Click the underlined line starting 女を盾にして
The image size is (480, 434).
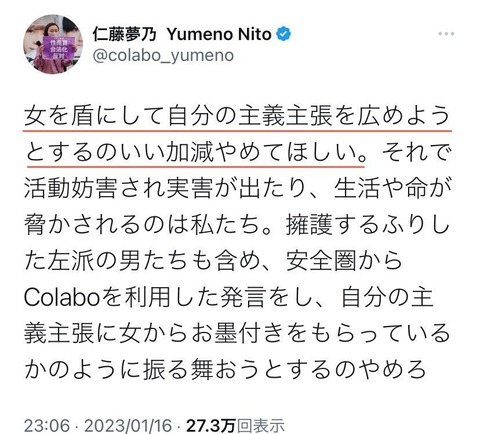pos(237,116)
